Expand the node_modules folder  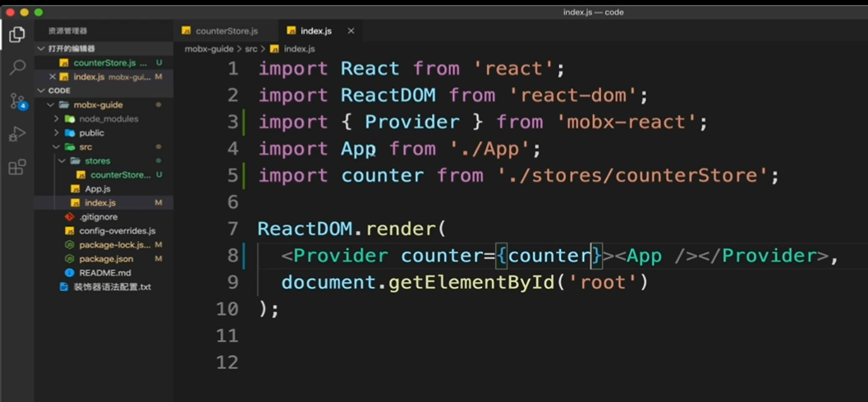click(x=56, y=118)
